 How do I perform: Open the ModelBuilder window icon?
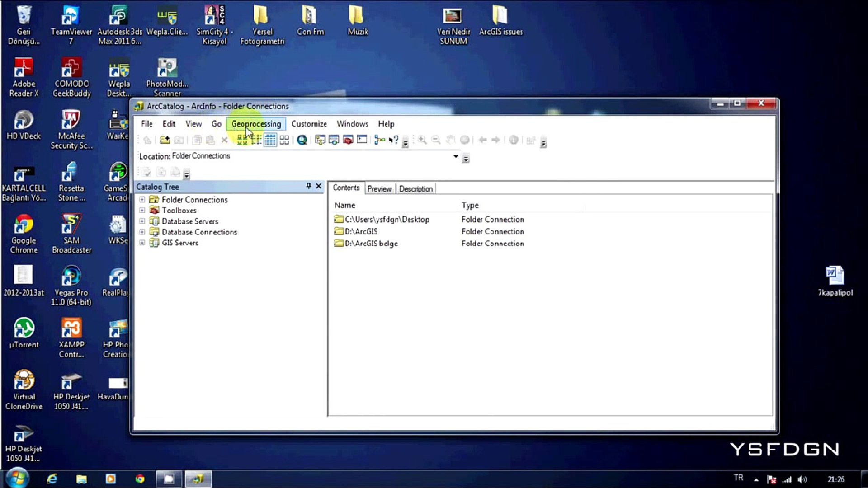coord(379,140)
